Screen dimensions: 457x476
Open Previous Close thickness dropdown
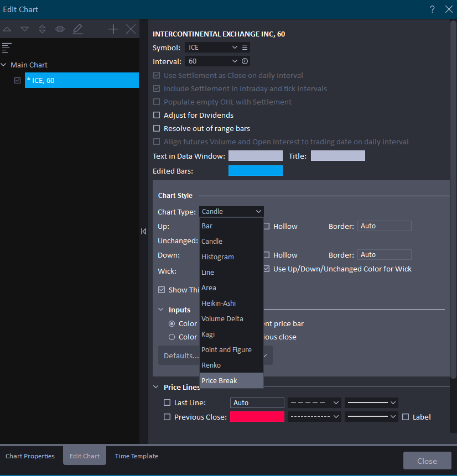pos(371,416)
